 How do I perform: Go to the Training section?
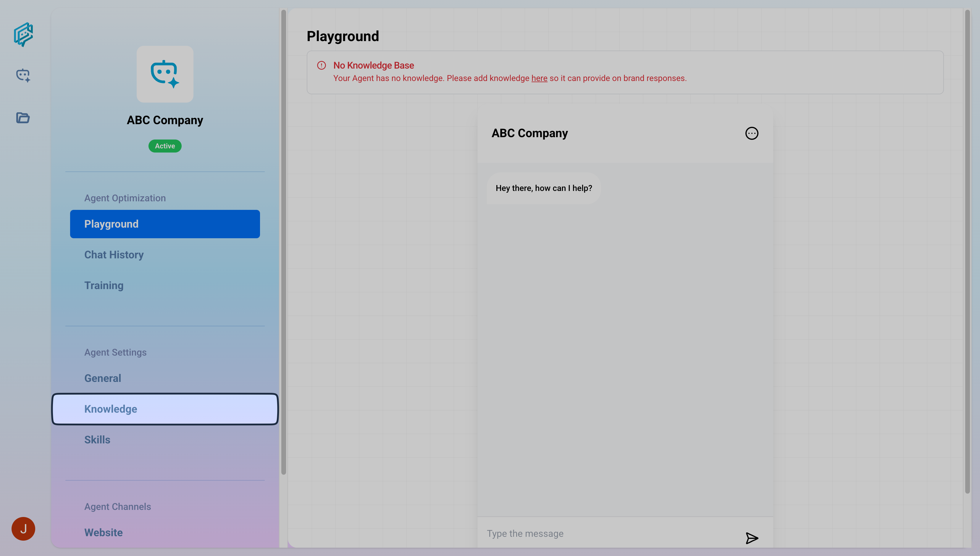point(104,285)
